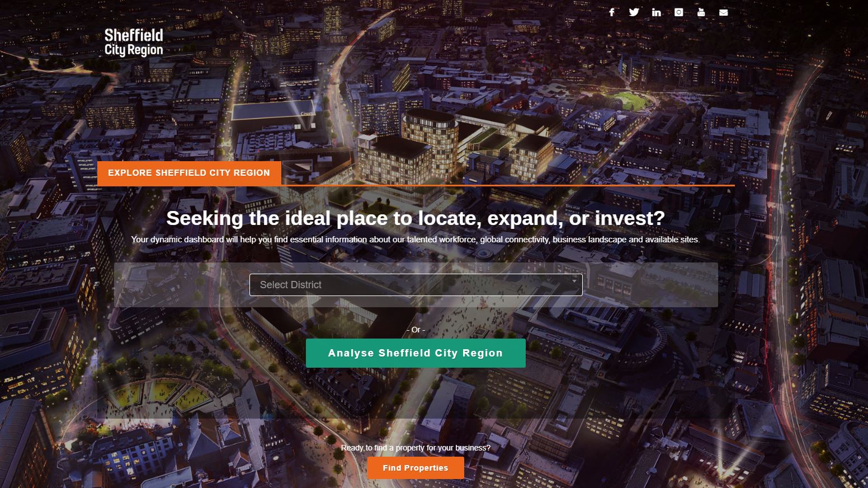Click the 'Ready to find a property' text
The width and height of the screenshot is (868, 488).
tap(416, 448)
